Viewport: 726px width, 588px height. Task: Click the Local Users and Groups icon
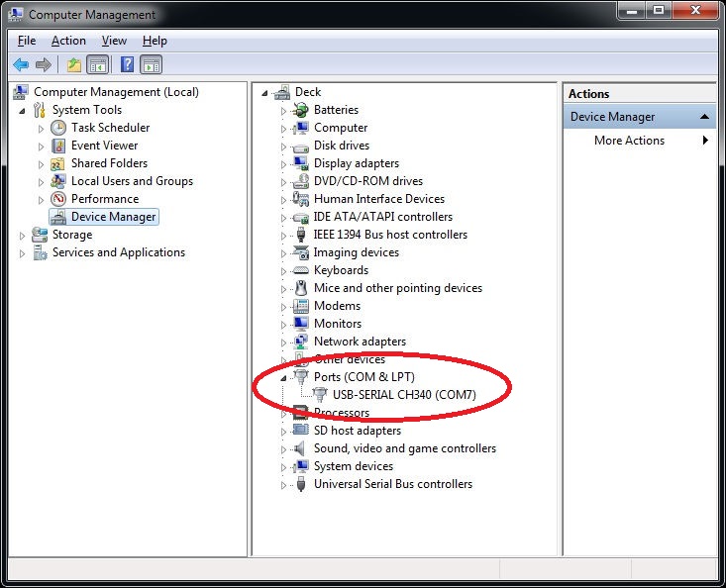(58, 181)
